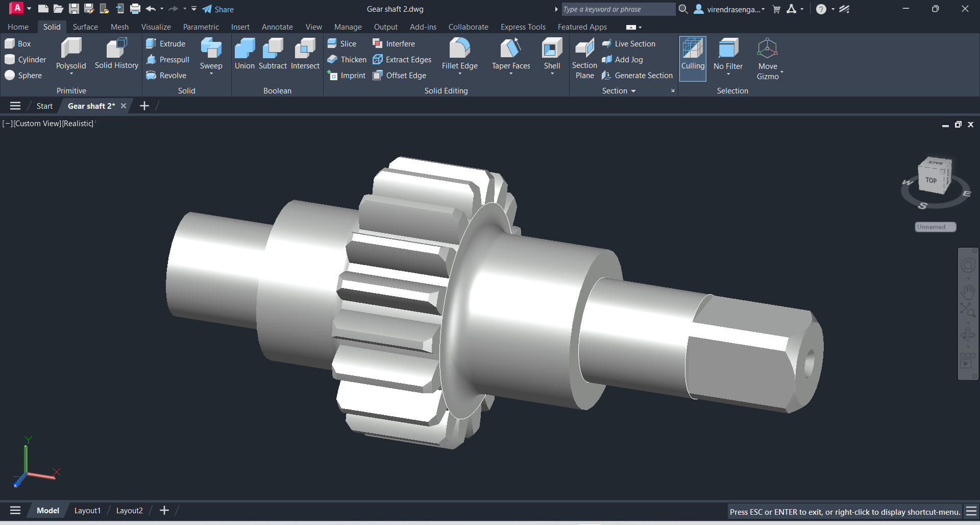
Task: Select the Box primitive tool
Action: point(18,44)
